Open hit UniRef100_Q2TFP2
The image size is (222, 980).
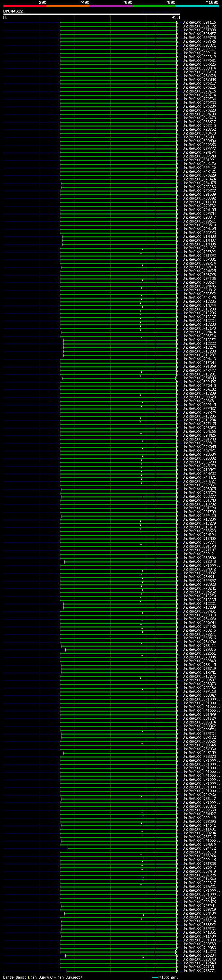point(199,26)
